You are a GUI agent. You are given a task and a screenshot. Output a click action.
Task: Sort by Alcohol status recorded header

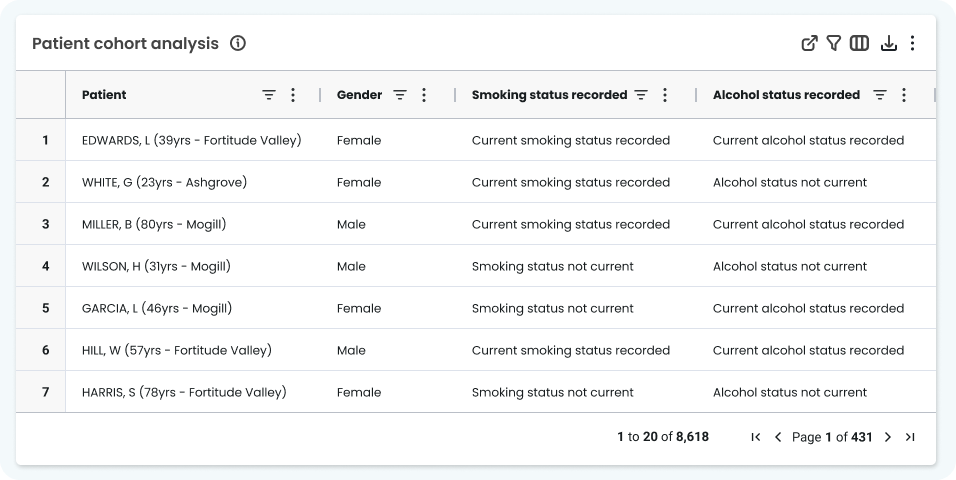pos(787,95)
